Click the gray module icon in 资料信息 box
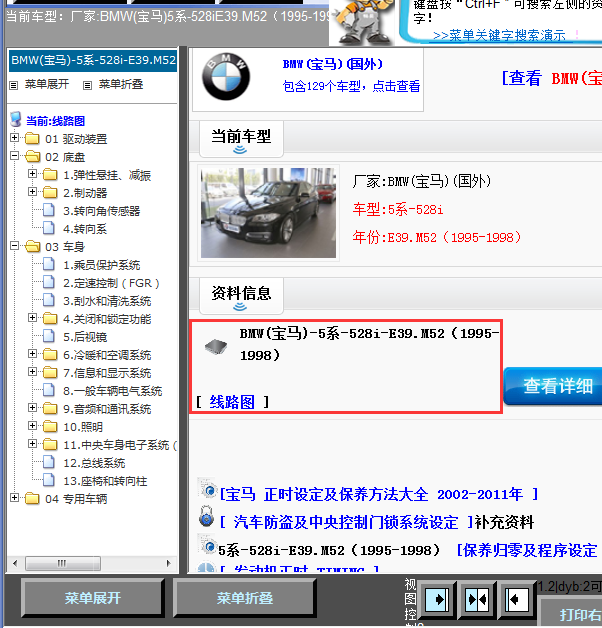 pos(216,346)
